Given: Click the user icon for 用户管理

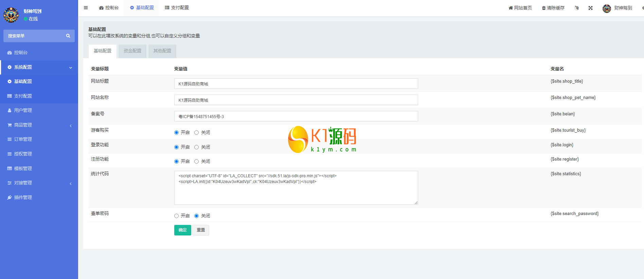Looking at the screenshot, I should (10, 110).
